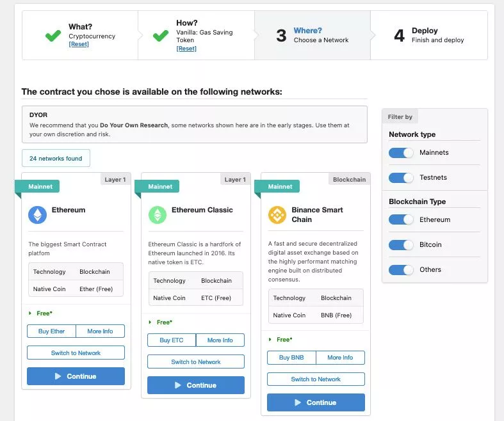The width and height of the screenshot is (504, 421).
Task: Toggle the Testnets network type switch
Action: [x=401, y=178]
